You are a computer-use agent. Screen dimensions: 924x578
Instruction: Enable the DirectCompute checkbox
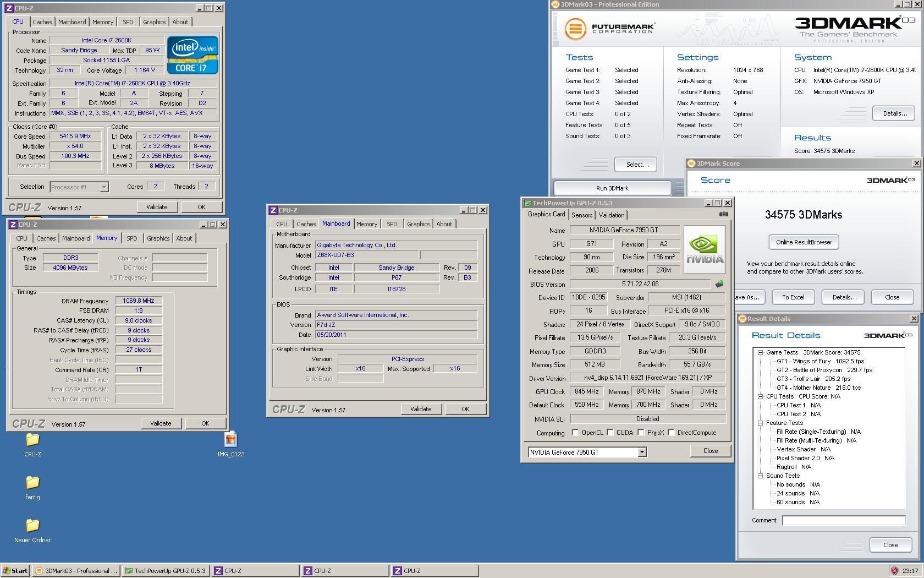pyautogui.click(x=671, y=433)
